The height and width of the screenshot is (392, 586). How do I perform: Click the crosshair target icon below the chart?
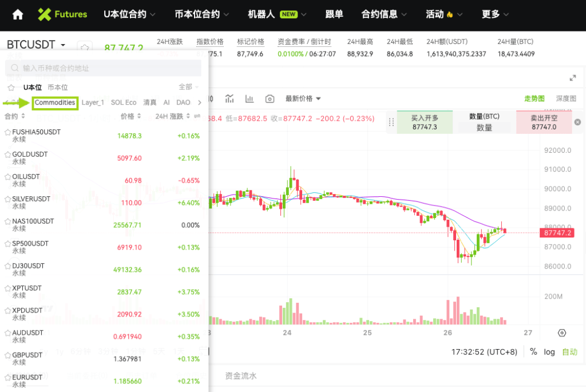(x=562, y=332)
